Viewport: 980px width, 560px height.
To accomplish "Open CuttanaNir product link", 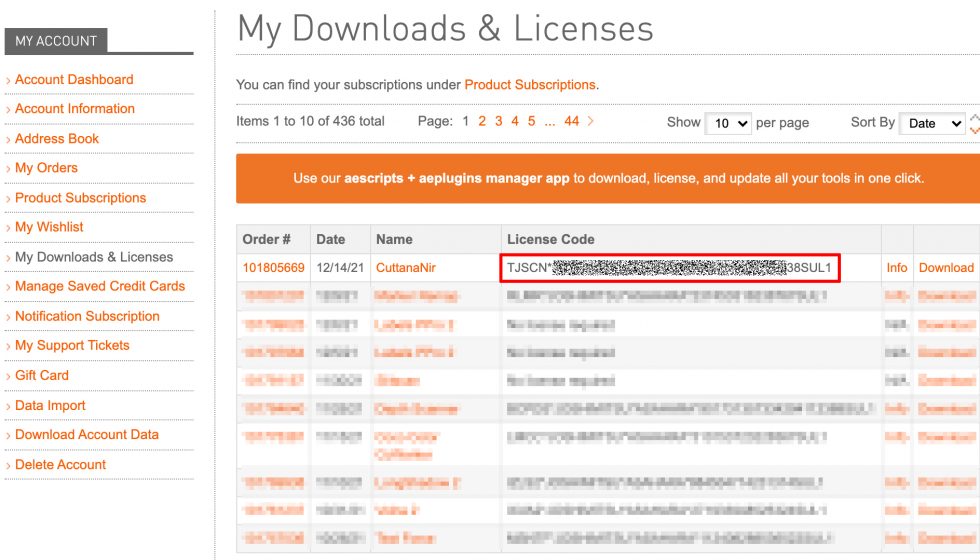I will 406,268.
